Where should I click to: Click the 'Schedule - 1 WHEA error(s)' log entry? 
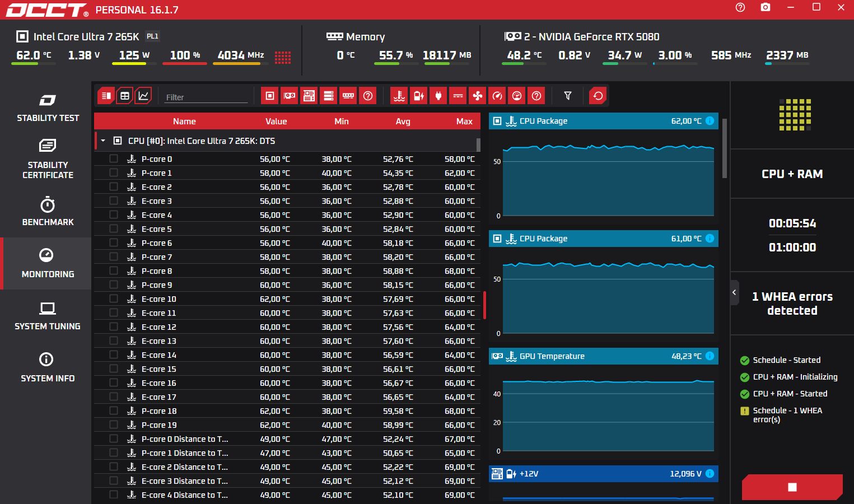tap(788, 415)
